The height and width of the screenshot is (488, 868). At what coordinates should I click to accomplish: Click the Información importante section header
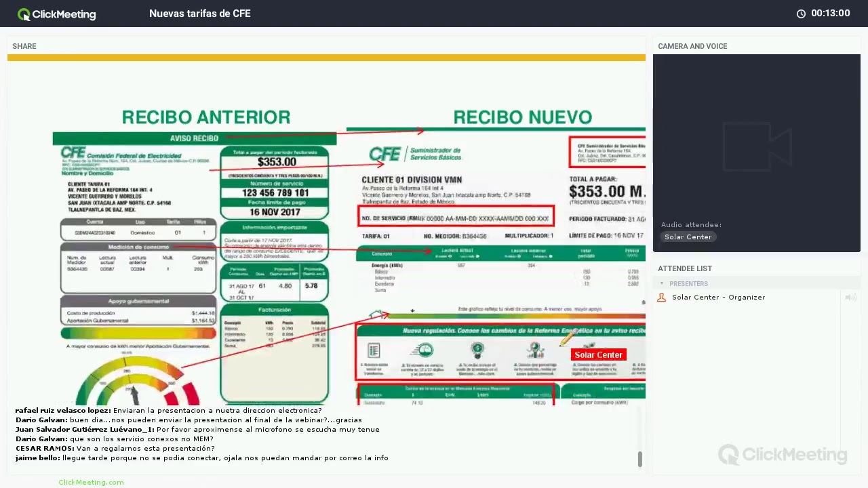[x=275, y=228]
